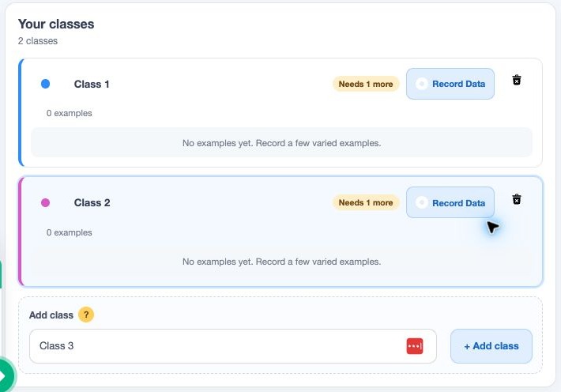Viewport: 561px width, 392px height.
Task: Click the Needs 1 more badge on Class 2
Action: point(366,202)
